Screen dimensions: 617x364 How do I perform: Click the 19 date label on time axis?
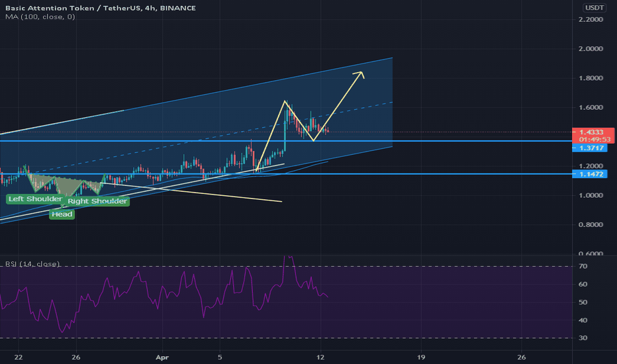pos(421,357)
